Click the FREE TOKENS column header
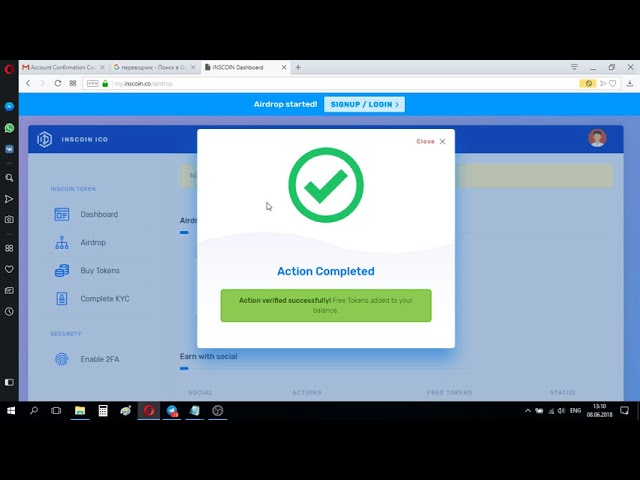640x480 pixels. pos(449,393)
